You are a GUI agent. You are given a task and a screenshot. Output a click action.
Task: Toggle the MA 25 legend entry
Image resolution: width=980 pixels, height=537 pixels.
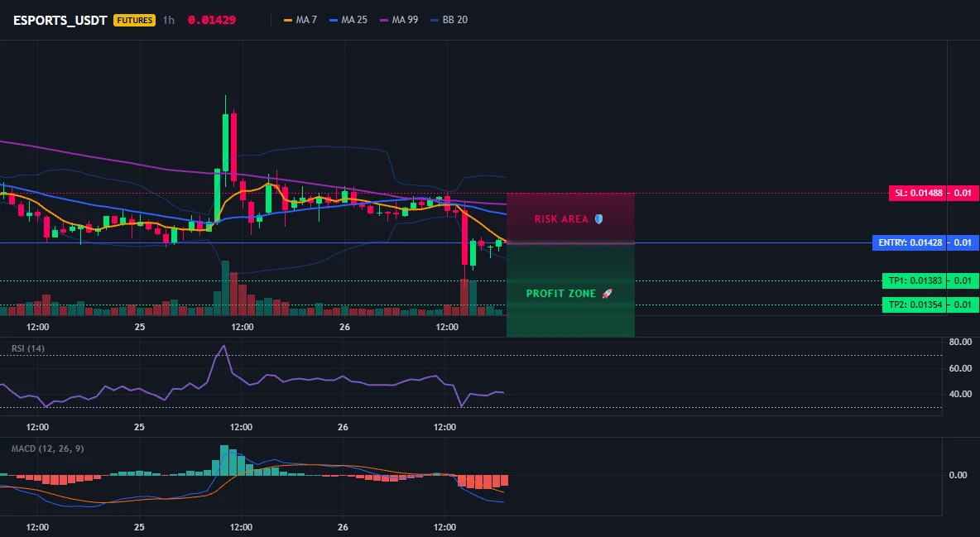pyautogui.click(x=348, y=20)
